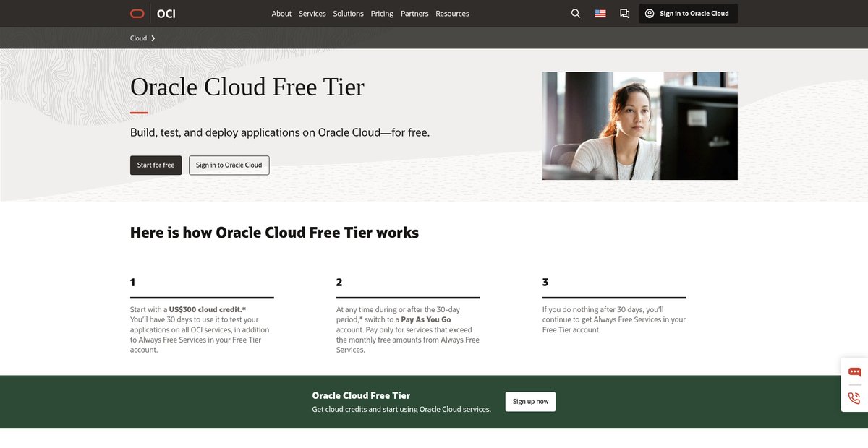Image resolution: width=868 pixels, height=448 pixels.
Task: Click the OCI header link
Action: pos(166,13)
